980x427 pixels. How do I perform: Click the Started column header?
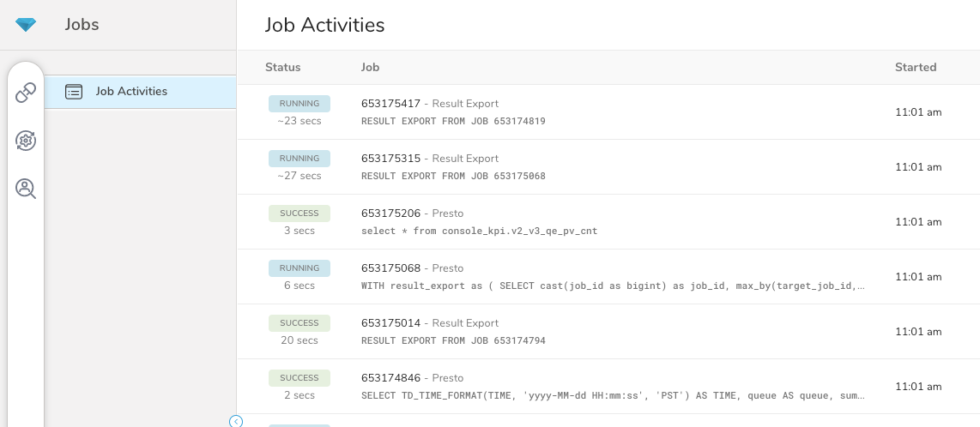click(x=916, y=67)
